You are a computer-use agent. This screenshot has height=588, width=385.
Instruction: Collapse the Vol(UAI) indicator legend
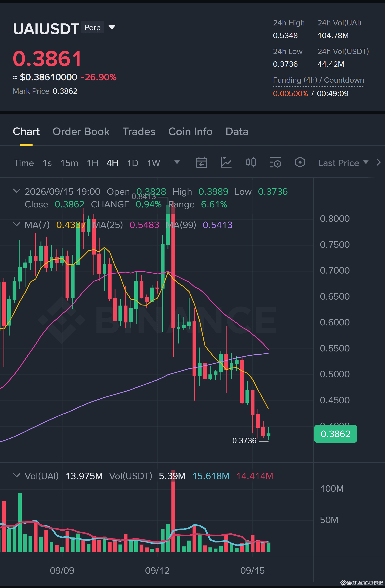(x=16, y=475)
